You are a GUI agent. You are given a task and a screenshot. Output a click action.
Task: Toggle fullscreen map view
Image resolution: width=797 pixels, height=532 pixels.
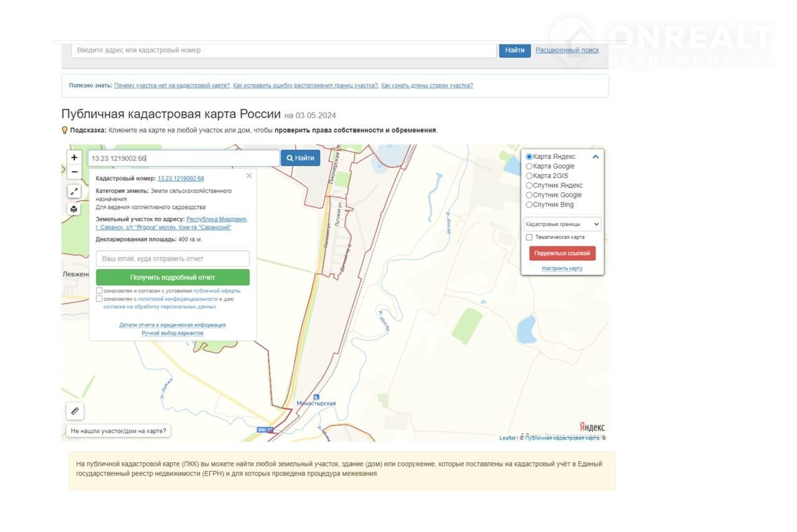point(74,192)
